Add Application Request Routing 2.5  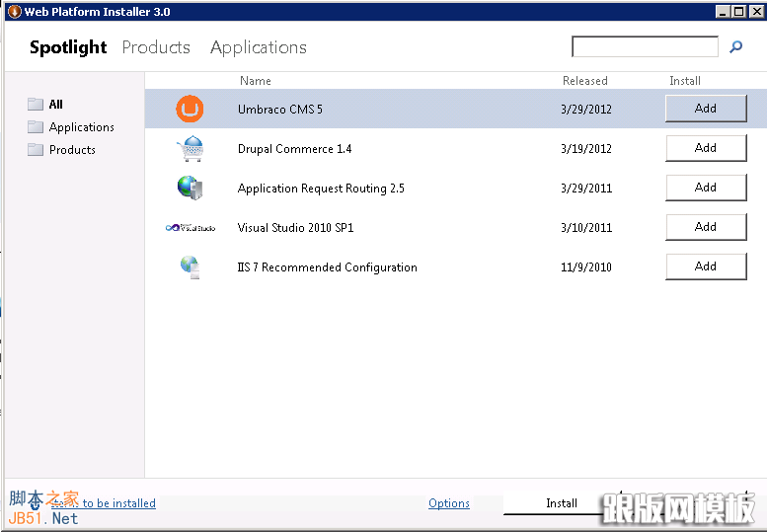point(706,188)
